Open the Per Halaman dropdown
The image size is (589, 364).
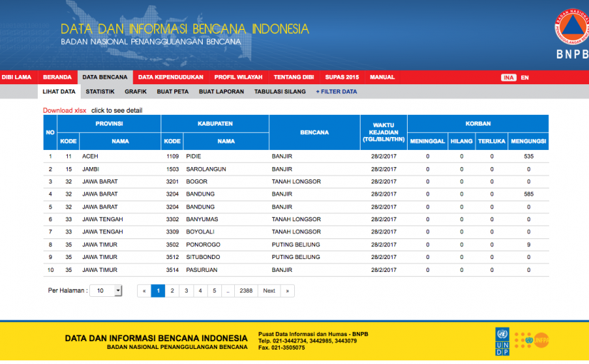pos(106,290)
